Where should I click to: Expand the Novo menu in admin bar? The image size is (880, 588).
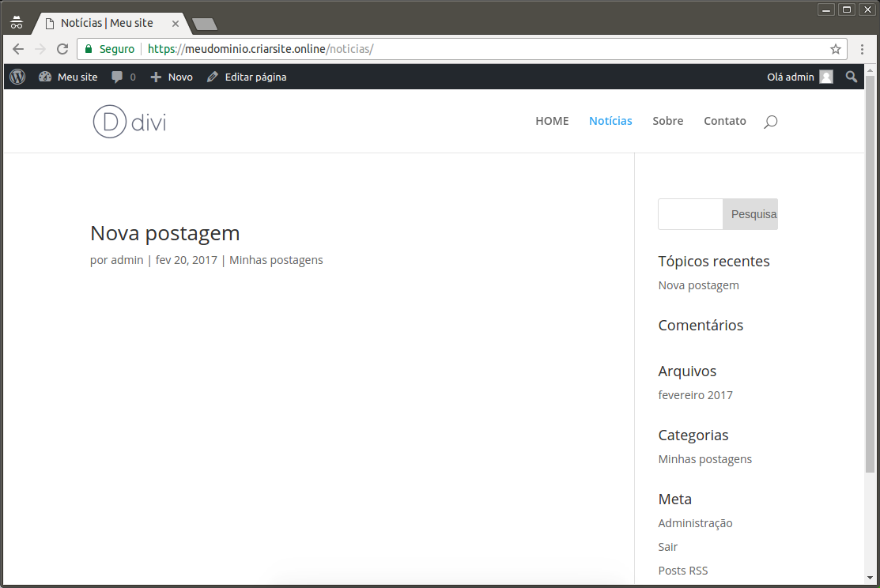pyautogui.click(x=172, y=77)
